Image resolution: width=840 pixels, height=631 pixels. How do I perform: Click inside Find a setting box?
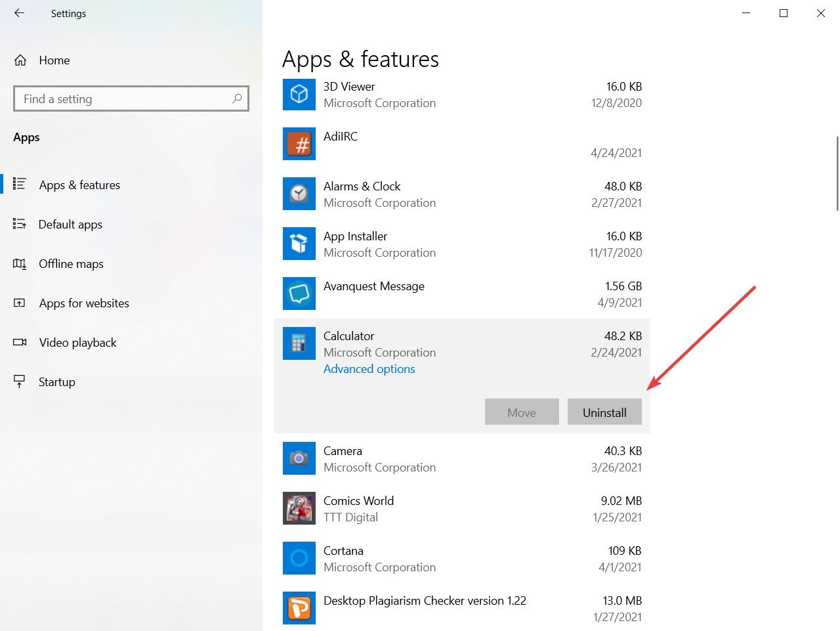pos(131,98)
